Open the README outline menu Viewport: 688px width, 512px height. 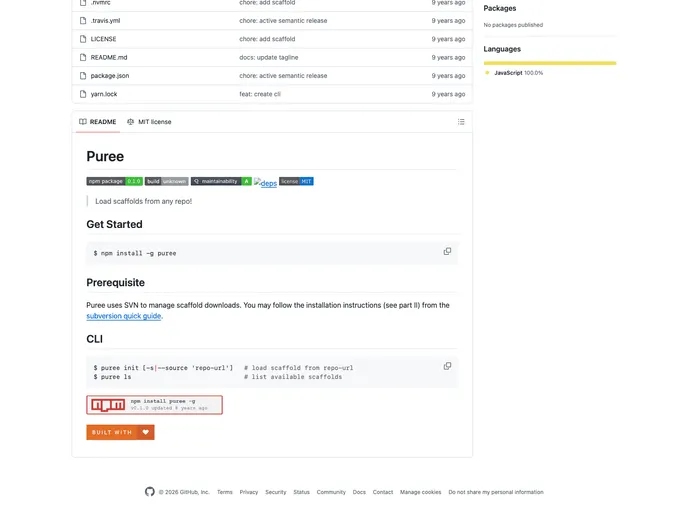click(461, 122)
